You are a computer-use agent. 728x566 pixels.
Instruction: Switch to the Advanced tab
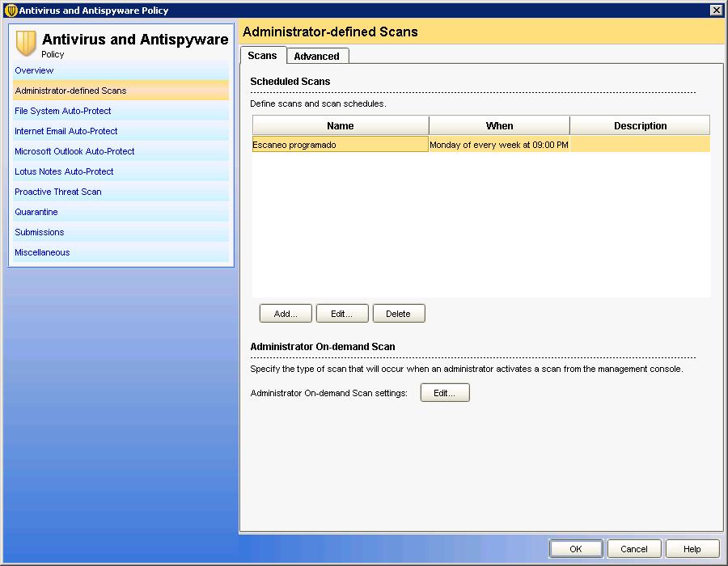tap(316, 56)
